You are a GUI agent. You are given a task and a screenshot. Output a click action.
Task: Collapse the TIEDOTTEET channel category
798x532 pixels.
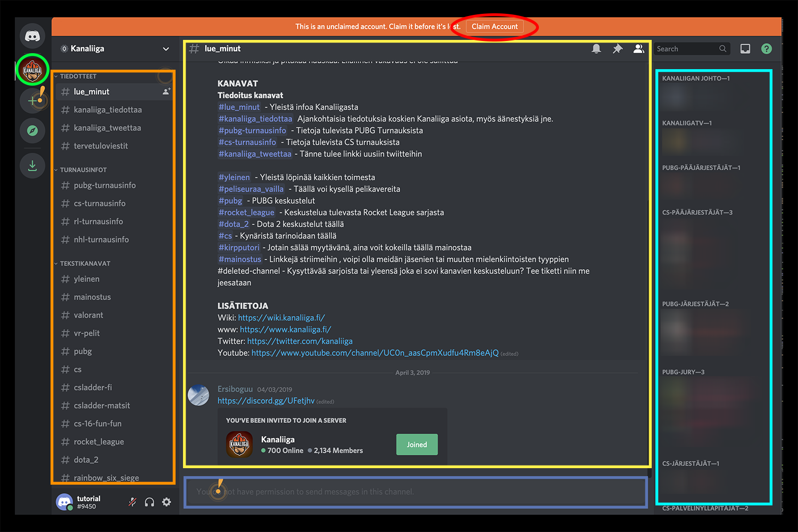[78, 77]
